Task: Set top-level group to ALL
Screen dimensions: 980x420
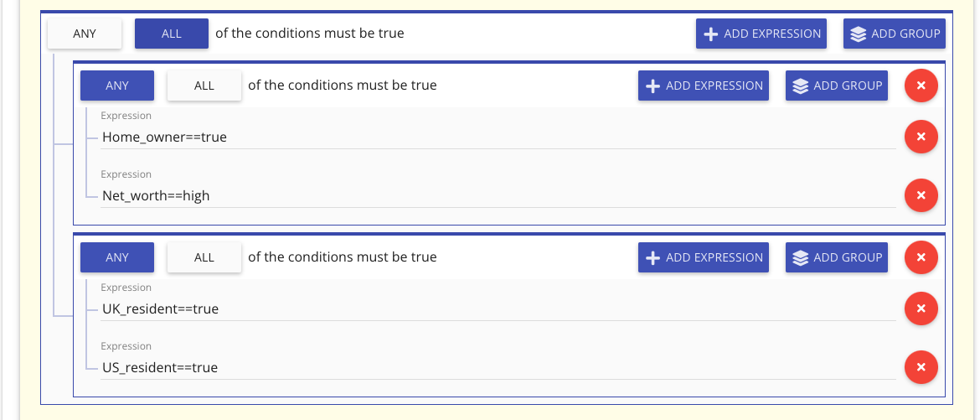Action: point(171,34)
